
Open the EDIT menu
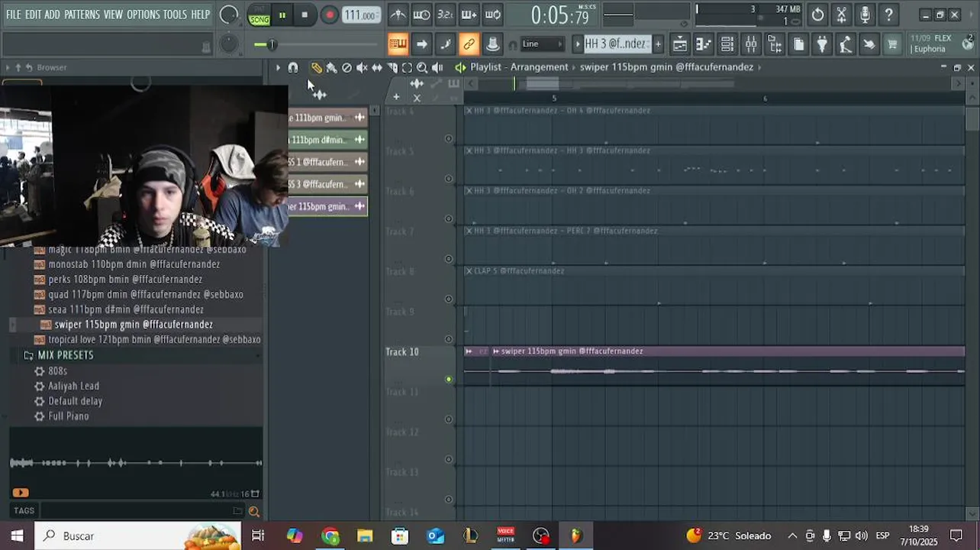(33, 15)
